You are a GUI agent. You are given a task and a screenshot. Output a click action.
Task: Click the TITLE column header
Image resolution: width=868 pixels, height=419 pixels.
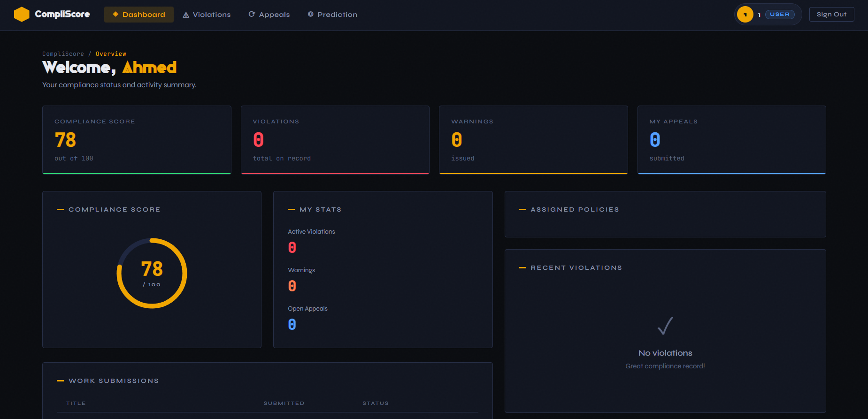76,404
